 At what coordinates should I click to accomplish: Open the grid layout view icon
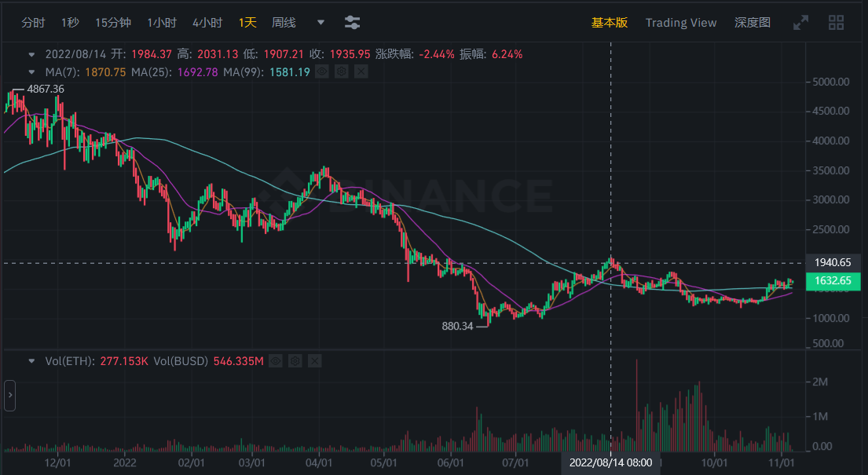coord(835,23)
